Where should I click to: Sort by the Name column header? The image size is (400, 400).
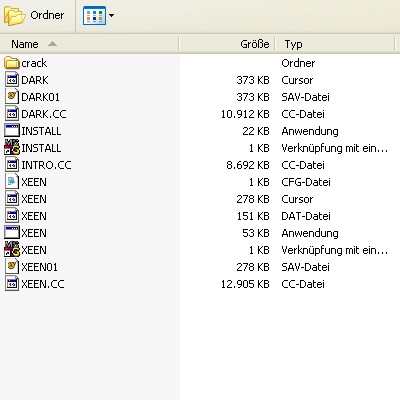pos(89,44)
